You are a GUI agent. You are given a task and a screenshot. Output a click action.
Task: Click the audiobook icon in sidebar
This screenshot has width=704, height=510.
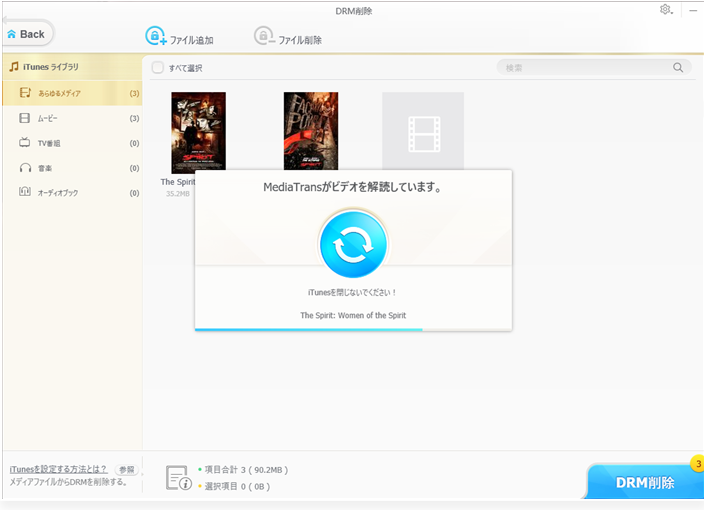click(x=25, y=192)
